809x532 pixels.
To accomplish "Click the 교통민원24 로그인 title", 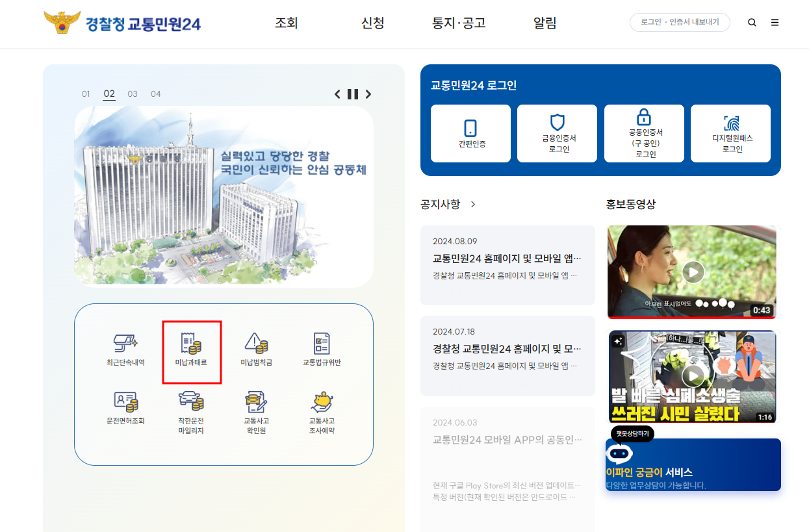I will click(x=474, y=86).
